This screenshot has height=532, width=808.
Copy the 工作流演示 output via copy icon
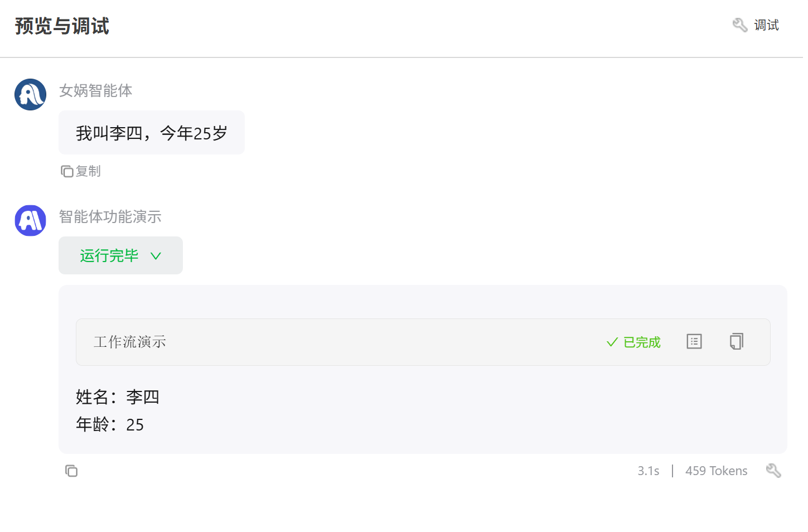coord(736,341)
